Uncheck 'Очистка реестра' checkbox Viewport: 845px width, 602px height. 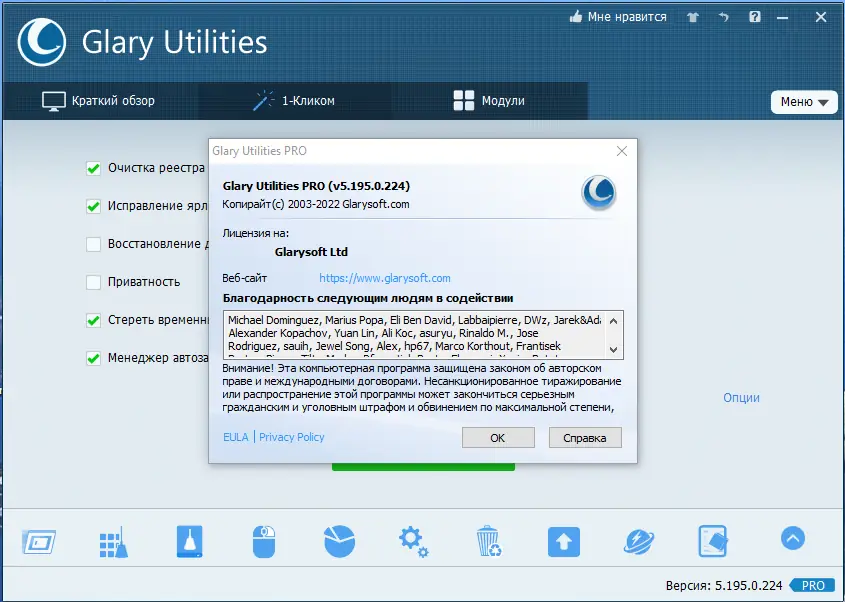(x=93, y=168)
